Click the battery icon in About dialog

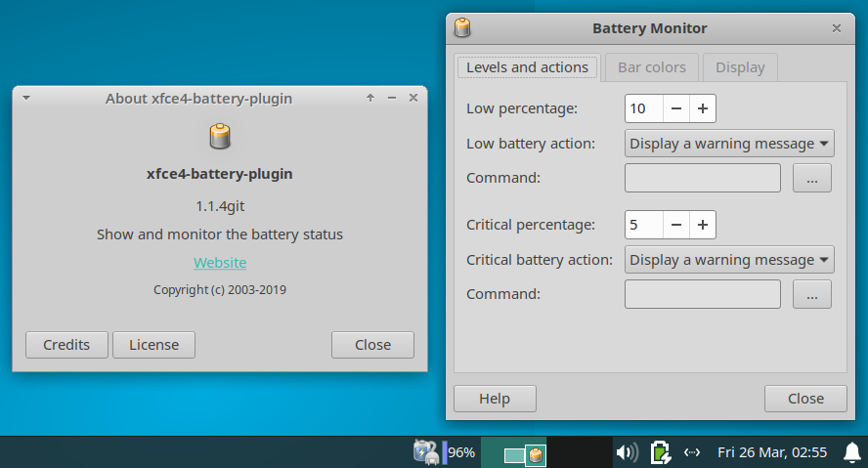[x=220, y=136]
